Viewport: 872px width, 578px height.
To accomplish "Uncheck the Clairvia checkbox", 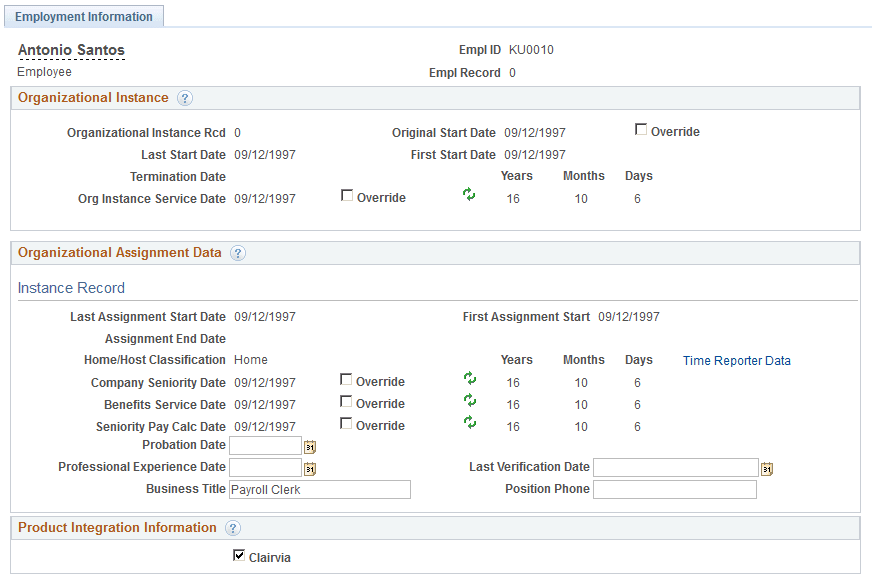I will pyautogui.click(x=238, y=555).
